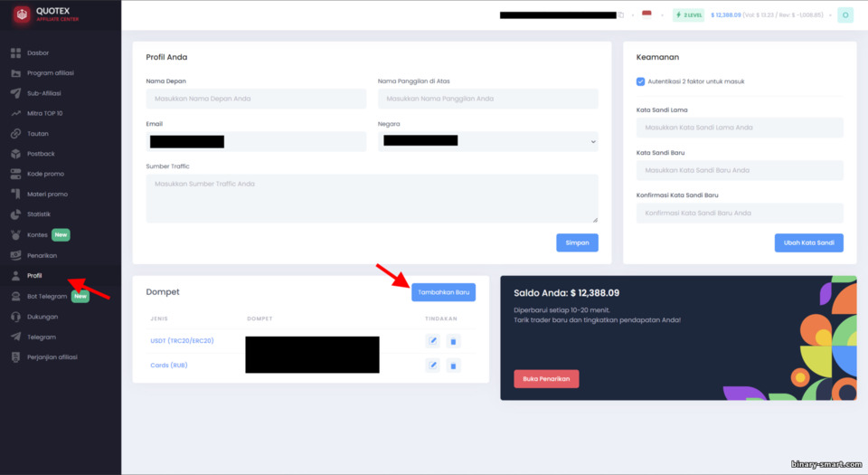Click the 2 LEVEL lightning badge

[689, 15]
